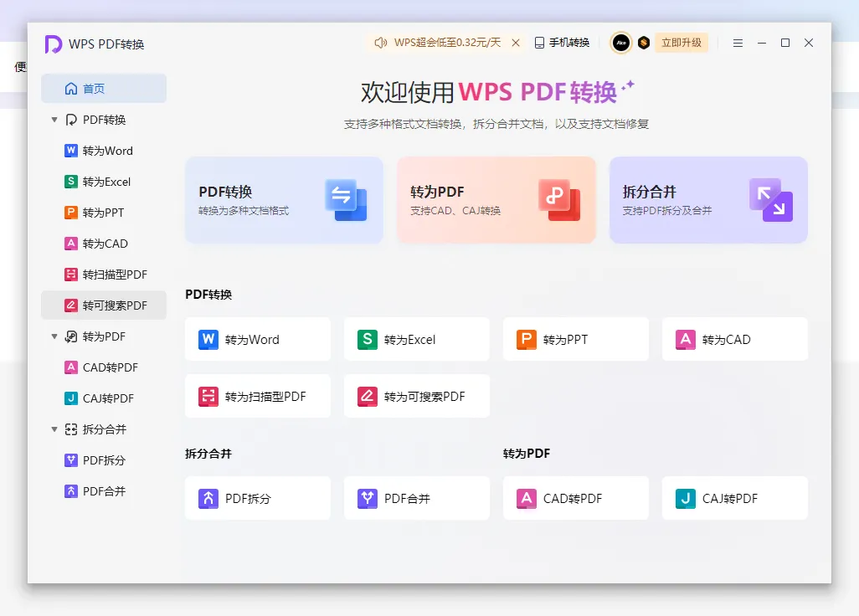Minimize the WPS PDF转换 window
The width and height of the screenshot is (859, 616).
[762, 43]
